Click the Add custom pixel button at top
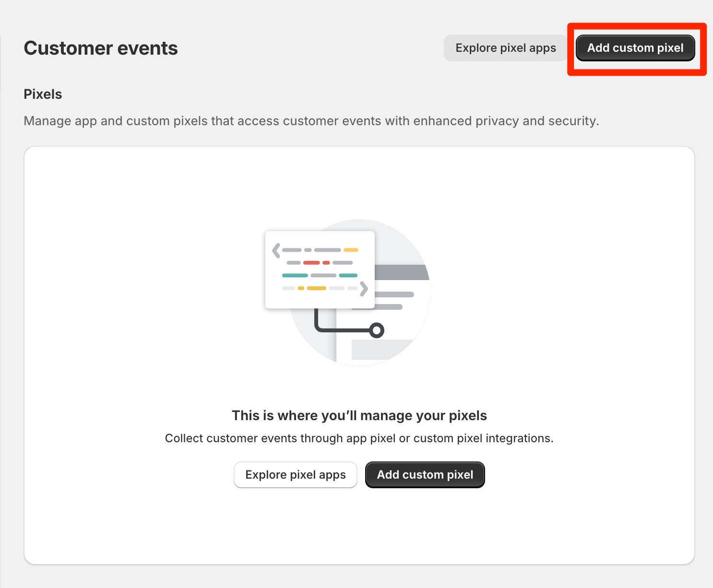The image size is (713, 588). pos(635,48)
